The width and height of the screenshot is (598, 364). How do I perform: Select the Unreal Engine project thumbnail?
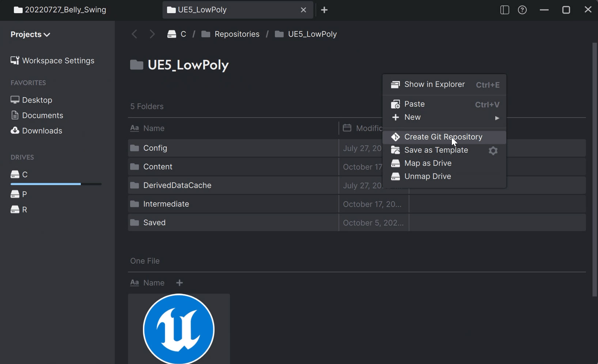click(179, 329)
